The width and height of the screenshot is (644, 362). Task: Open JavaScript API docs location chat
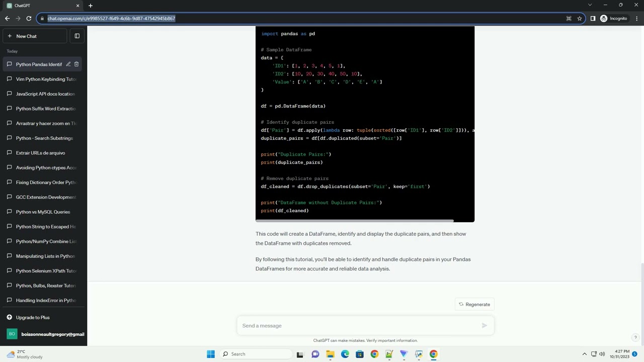(43, 94)
